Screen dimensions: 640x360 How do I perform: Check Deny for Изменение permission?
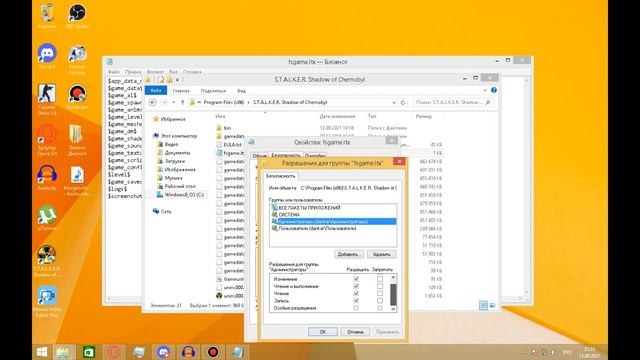(x=380, y=279)
